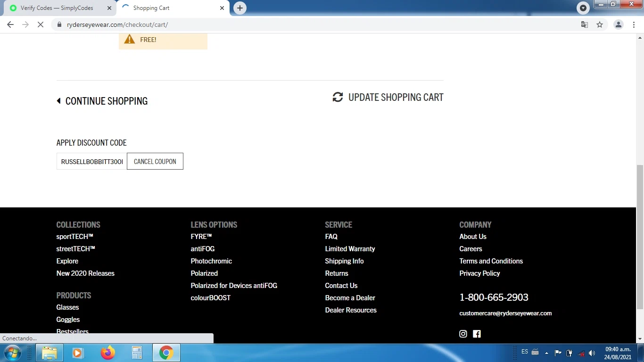This screenshot has height=362, width=644.
Task: Open the Shipping Info link
Action: (x=345, y=261)
